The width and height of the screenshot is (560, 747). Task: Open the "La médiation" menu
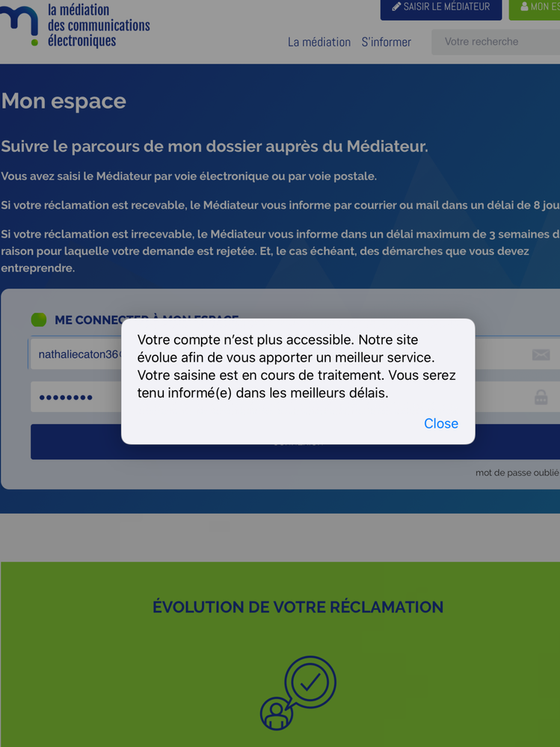(x=319, y=42)
